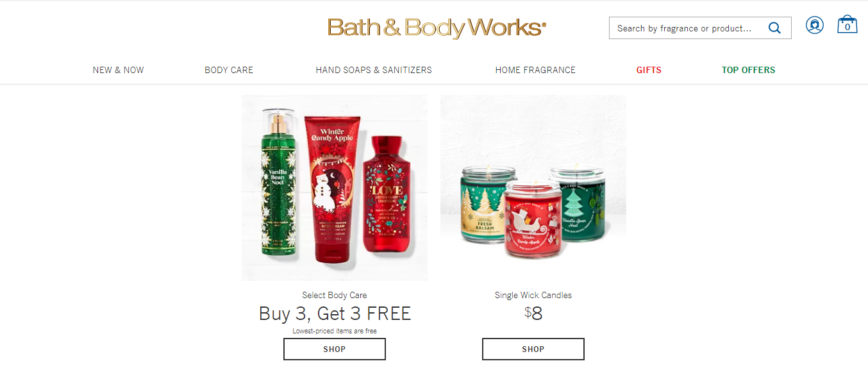Open the Body Care menu
The height and width of the screenshot is (377, 868).
(229, 70)
